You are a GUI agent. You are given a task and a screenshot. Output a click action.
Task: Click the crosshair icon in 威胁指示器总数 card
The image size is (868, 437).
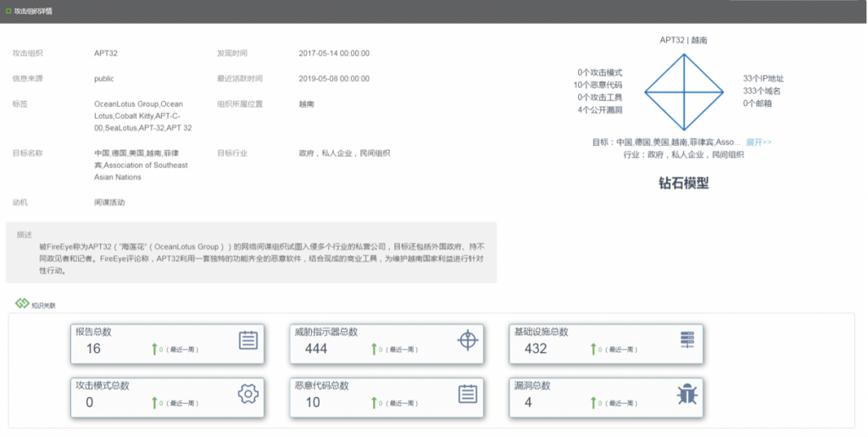pos(468,340)
